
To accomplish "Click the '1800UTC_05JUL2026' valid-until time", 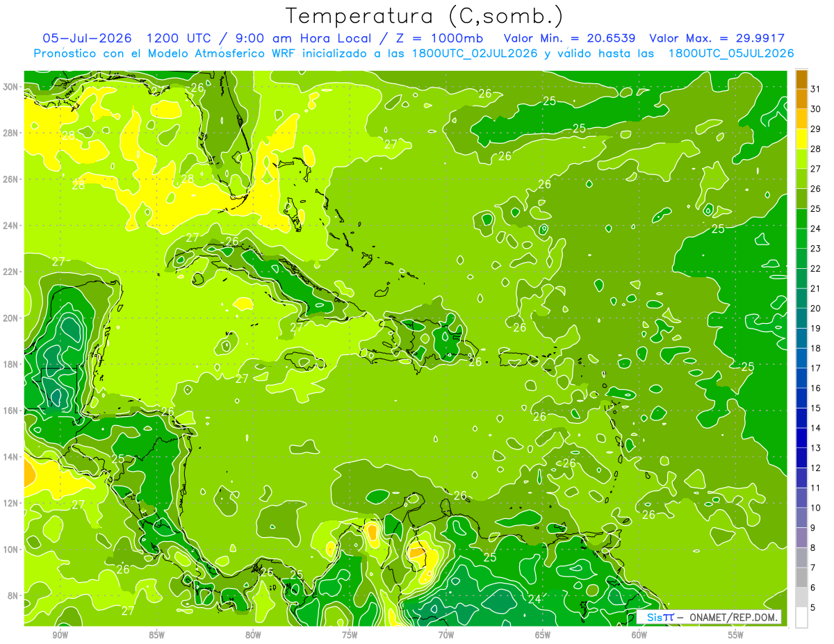I will pos(730,53).
